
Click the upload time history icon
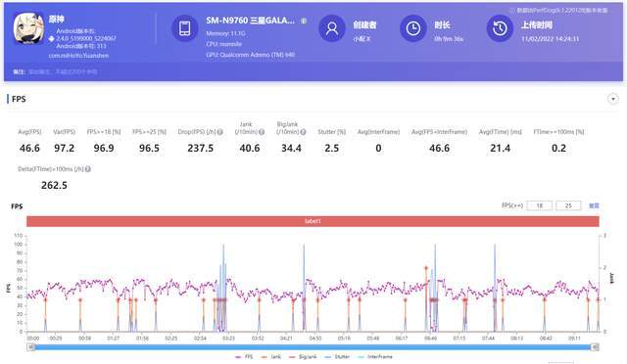[500, 28]
